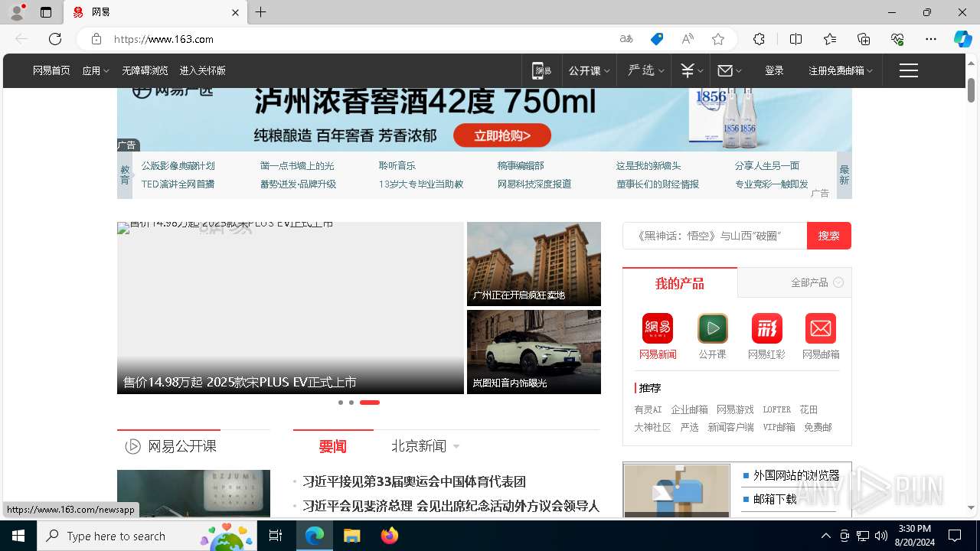This screenshot has width=980, height=551.
Task: Open a new browser tab
Action: (x=261, y=12)
